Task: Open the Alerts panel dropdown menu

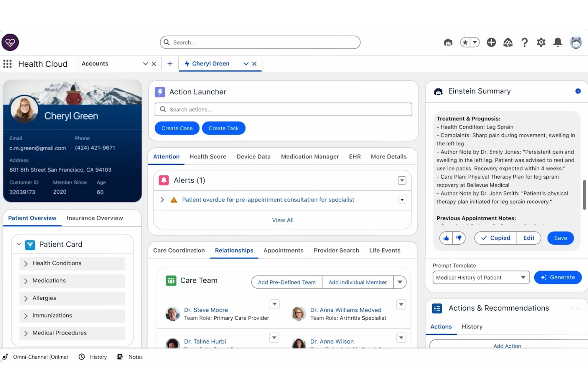Action: click(x=402, y=181)
